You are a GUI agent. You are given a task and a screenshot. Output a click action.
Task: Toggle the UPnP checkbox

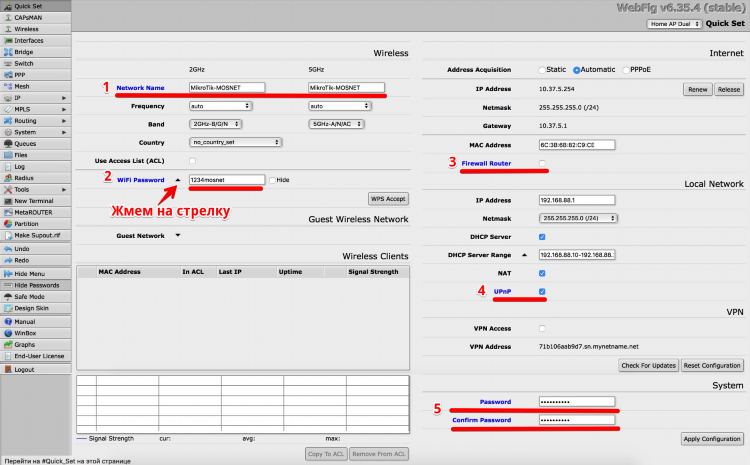[542, 291]
